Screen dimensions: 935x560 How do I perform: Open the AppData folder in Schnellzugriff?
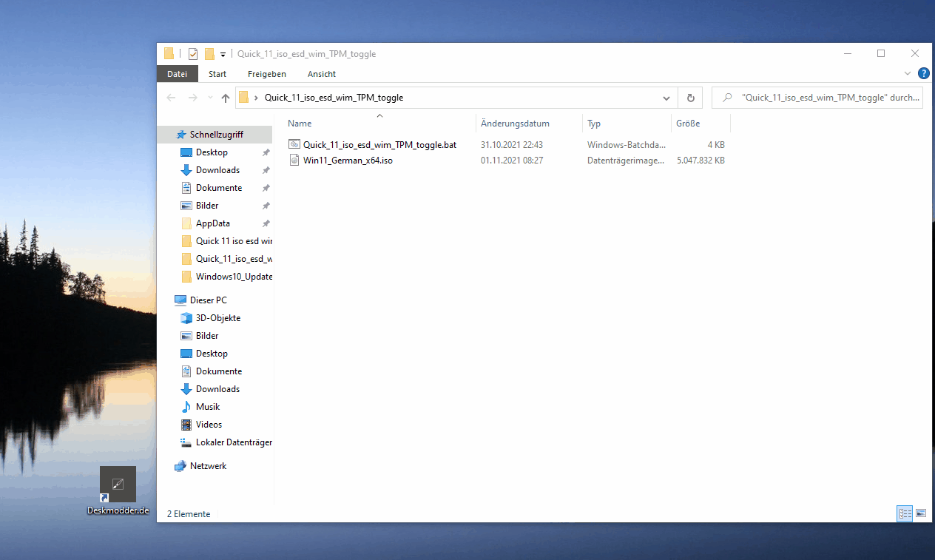tap(213, 223)
